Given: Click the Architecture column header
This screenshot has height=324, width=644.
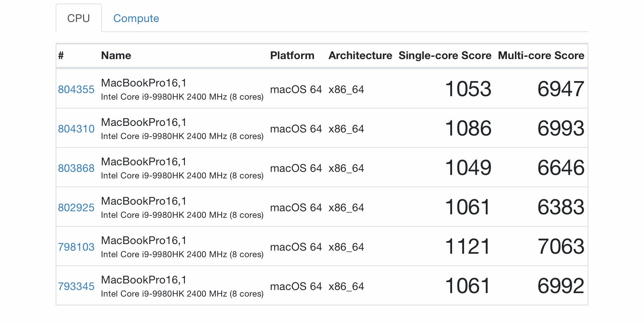Looking at the screenshot, I should pyautogui.click(x=360, y=56).
